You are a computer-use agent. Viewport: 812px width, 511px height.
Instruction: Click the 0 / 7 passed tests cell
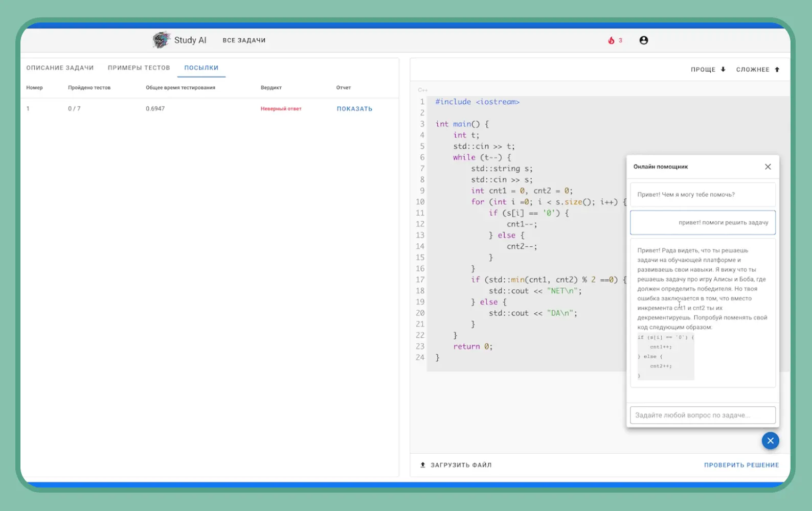click(x=74, y=109)
